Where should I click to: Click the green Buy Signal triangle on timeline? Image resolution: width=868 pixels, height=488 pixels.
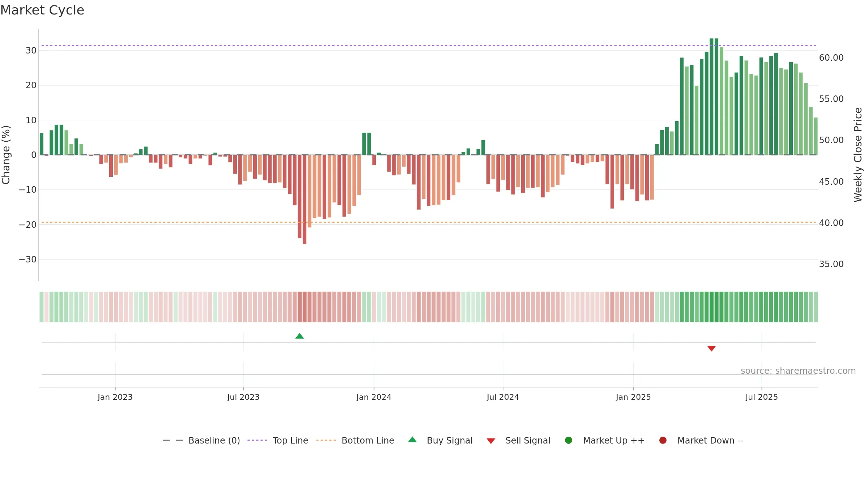(x=299, y=336)
